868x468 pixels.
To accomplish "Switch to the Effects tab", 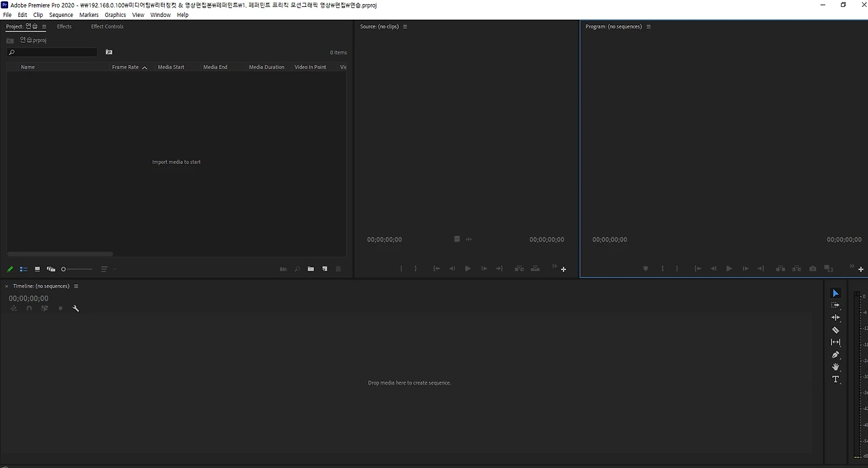I will (64, 26).
